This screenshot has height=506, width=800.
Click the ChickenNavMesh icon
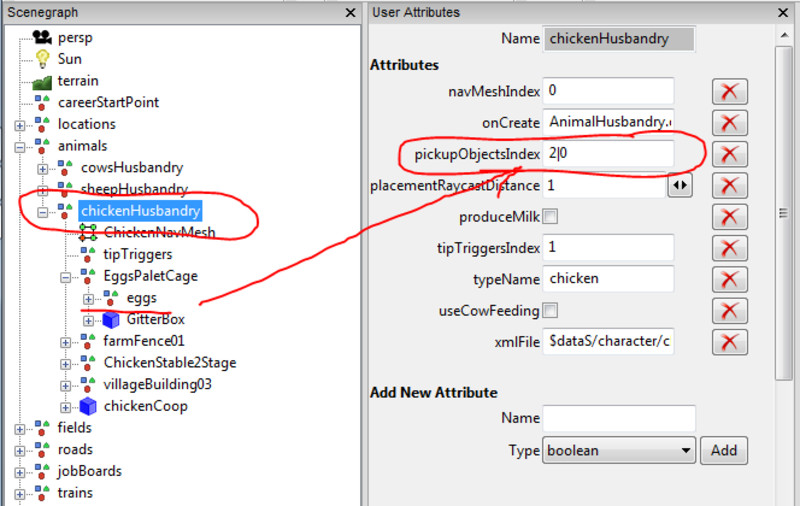click(x=88, y=232)
